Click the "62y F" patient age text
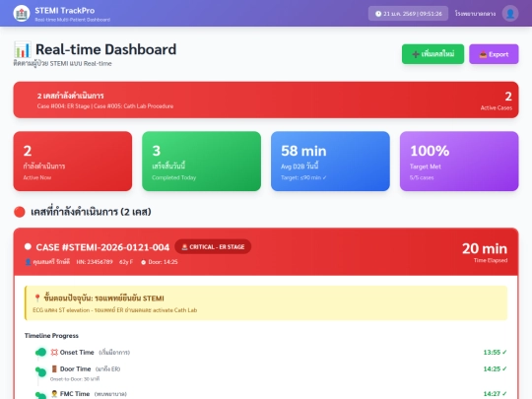 (126, 262)
